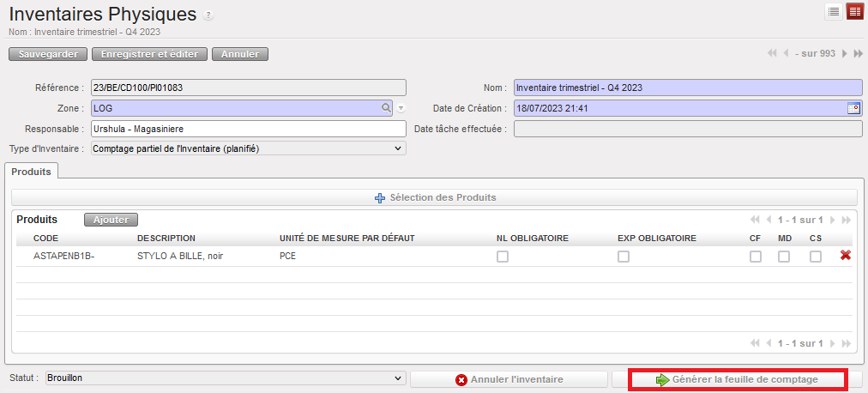
Task: Toggle EXP Obligatoire checkbox
Action: click(624, 256)
